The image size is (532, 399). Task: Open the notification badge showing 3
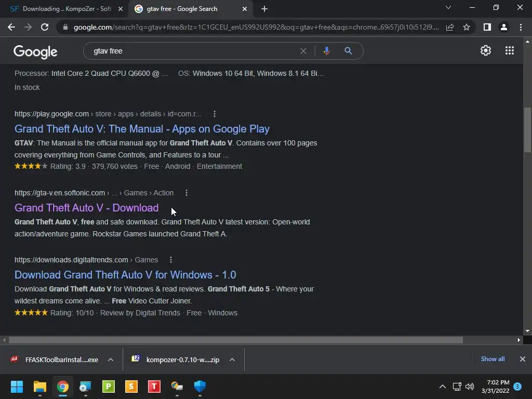pyautogui.click(x=517, y=387)
